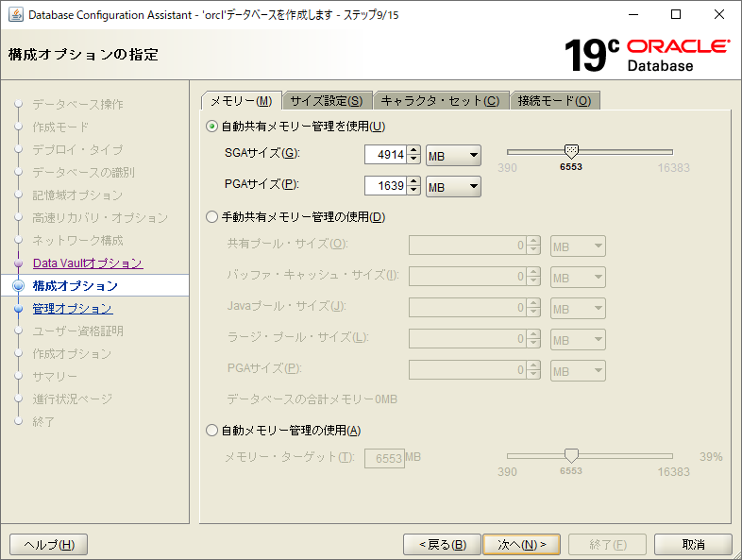This screenshot has width=742, height=560.
Task: Open the Data Vaultオプション step link
Action: point(88,263)
